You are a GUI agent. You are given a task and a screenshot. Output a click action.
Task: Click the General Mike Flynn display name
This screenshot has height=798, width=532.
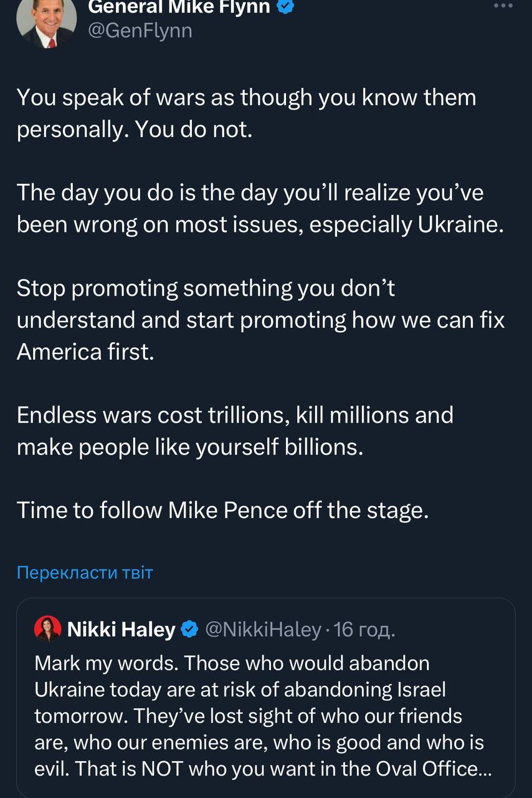pos(179,7)
